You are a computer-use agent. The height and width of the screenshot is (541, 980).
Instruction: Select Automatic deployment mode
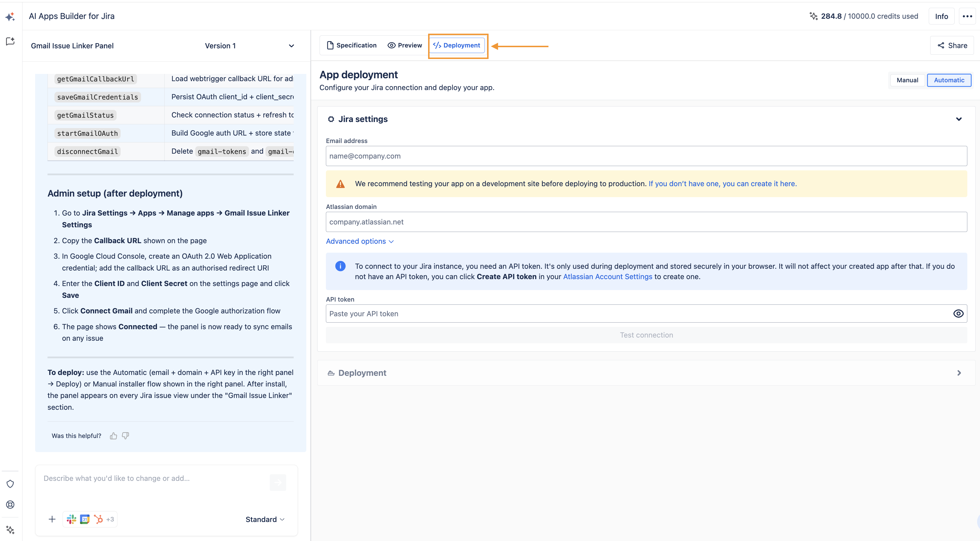(949, 80)
